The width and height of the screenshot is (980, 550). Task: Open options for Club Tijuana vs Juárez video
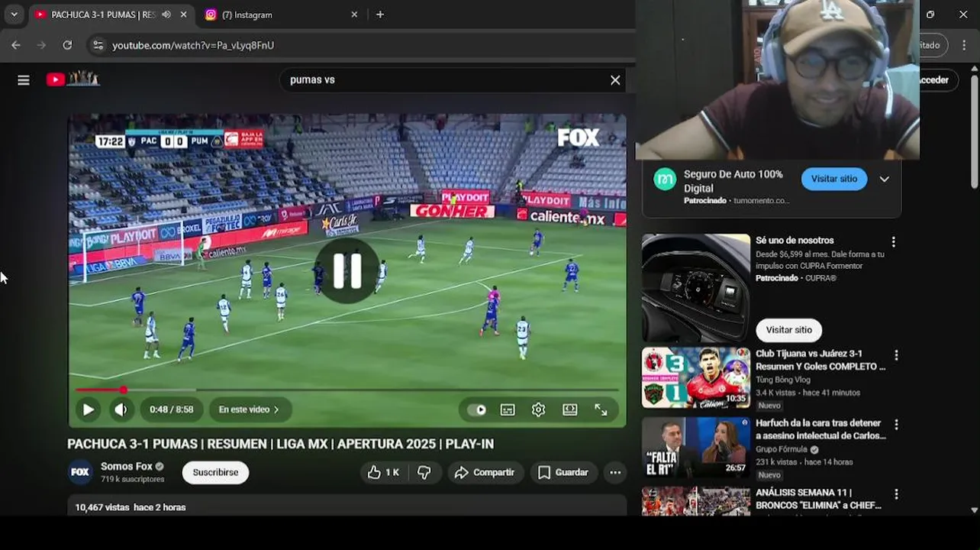[896, 355]
